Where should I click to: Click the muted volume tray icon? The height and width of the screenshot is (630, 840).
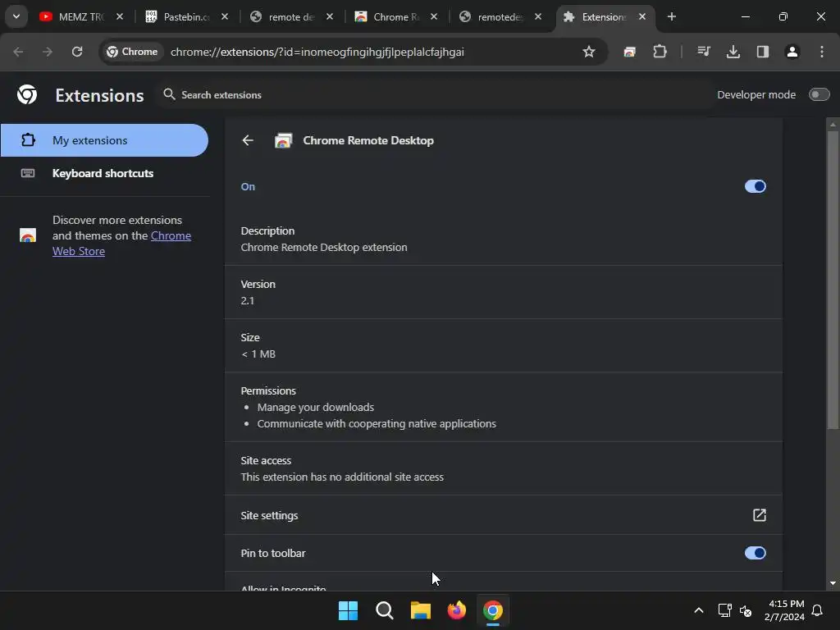point(745,610)
